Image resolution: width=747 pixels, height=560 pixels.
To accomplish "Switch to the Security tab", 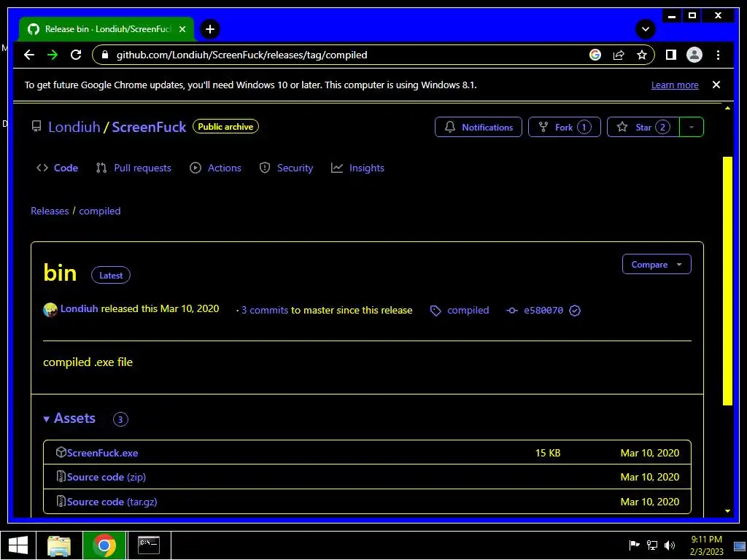I will [x=286, y=168].
